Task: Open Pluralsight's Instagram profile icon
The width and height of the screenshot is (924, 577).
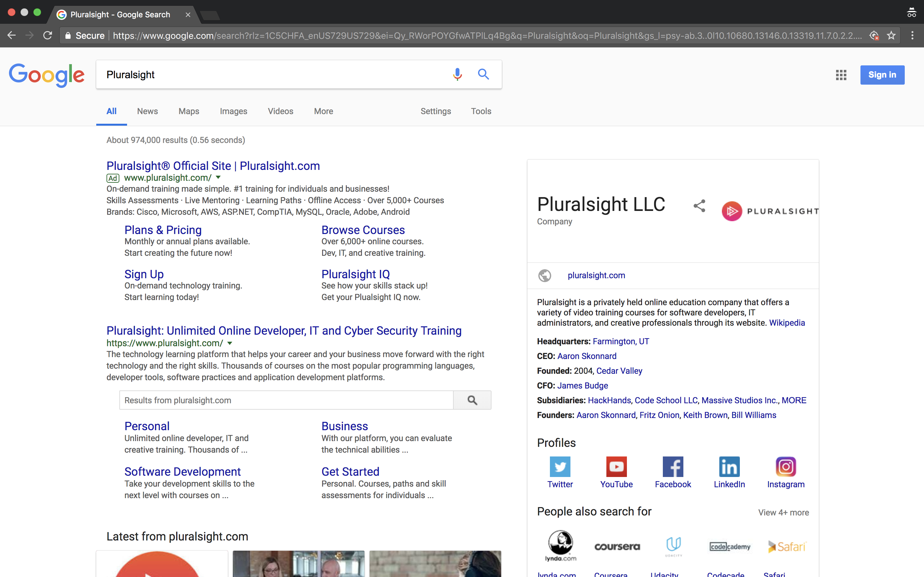Action: (785, 466)
